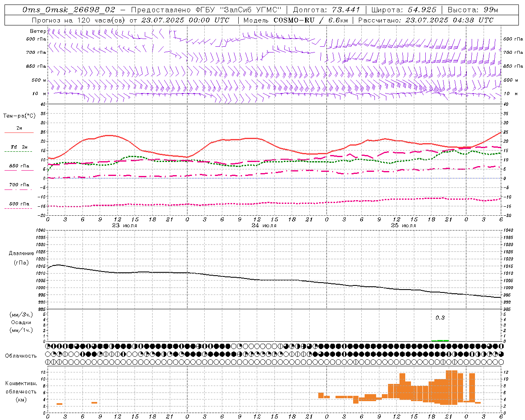Image resolution: width=525 pixels, height=420 pixels.
Task: Click the Широта: 54.925 value
Action: click(x=404, y=10)
